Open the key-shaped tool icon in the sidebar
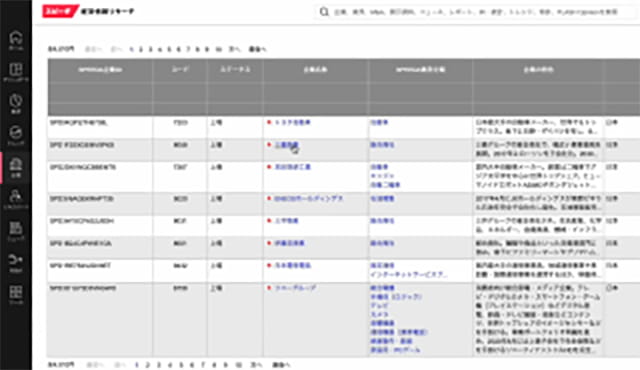Image resolution: width=640 pixels, height=370 pixels. pyautogui.click(x=16, y=263)
